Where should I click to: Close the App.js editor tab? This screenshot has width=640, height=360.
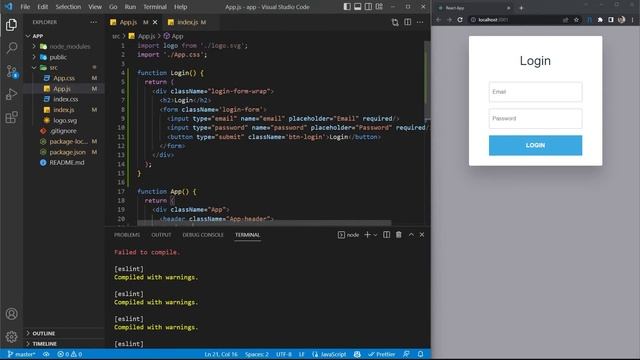pos(155,22)
